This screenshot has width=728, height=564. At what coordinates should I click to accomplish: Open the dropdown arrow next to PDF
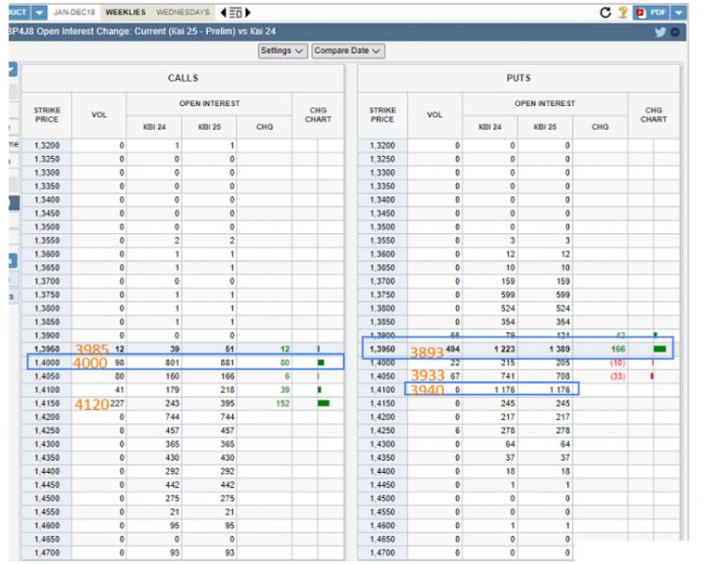click(x=678, y=12)
